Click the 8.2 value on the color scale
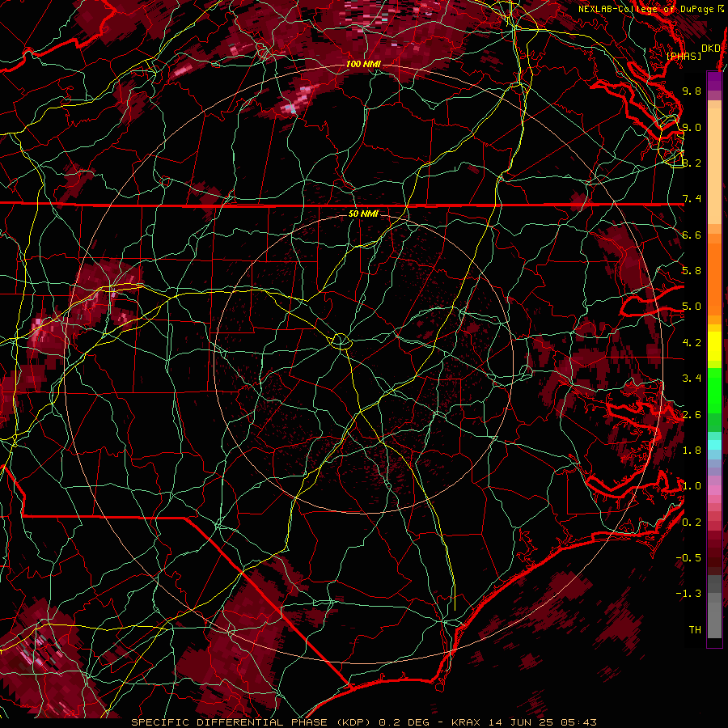The width and height of the screenshot is (728, 728). click(692, 163)
